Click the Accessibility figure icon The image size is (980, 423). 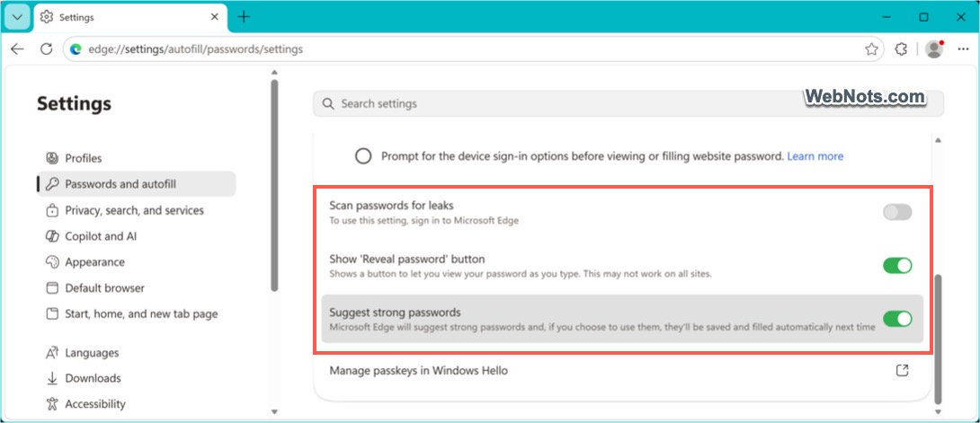click(x=52, y=403)
